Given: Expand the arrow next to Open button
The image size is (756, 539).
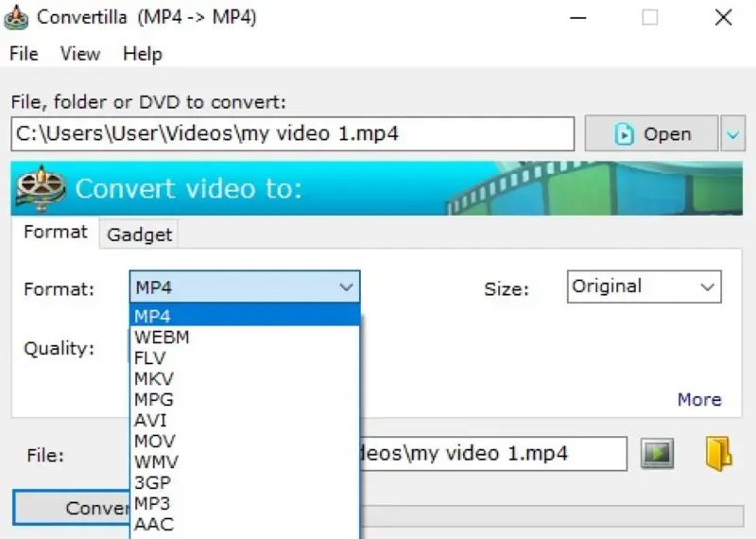Looking at the screenshot, I should coord(733,133).
